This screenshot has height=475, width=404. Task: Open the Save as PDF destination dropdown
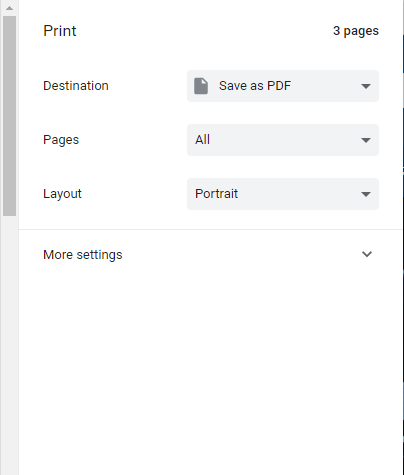tap(283, 86)
